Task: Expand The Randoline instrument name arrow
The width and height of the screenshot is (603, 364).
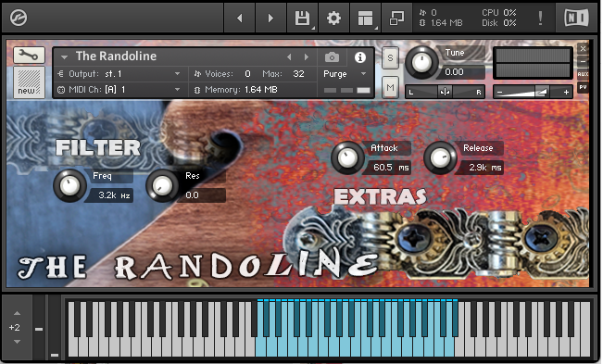Action: pyautogui.click(x=64, y=56)
